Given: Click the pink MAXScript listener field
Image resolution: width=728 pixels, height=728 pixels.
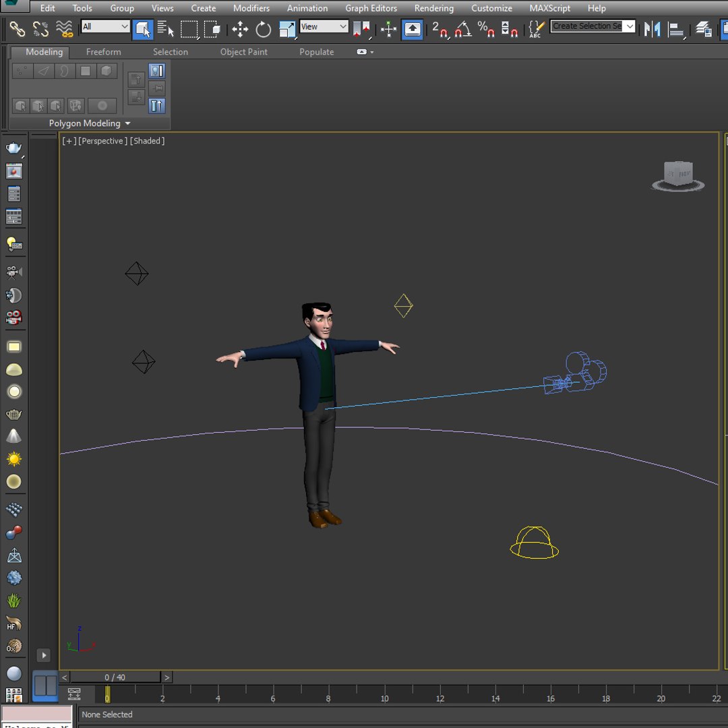Looking at the screenshot, I should (36, 714).
